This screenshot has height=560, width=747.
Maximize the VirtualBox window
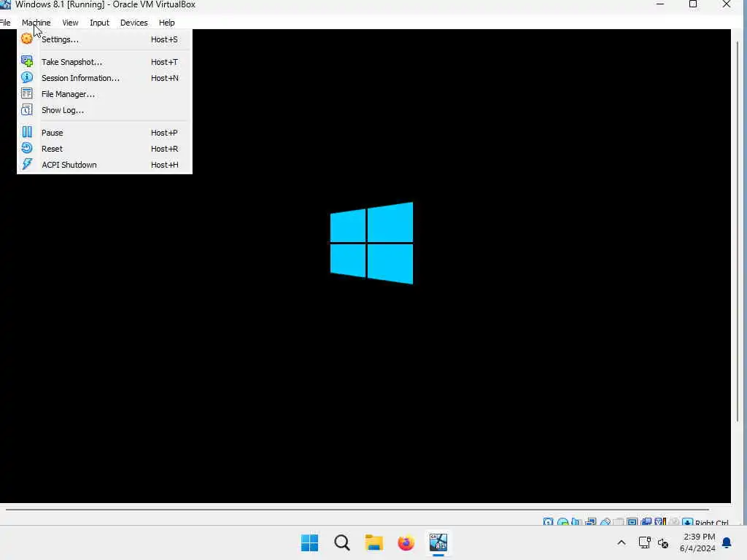tap(693, 4)
